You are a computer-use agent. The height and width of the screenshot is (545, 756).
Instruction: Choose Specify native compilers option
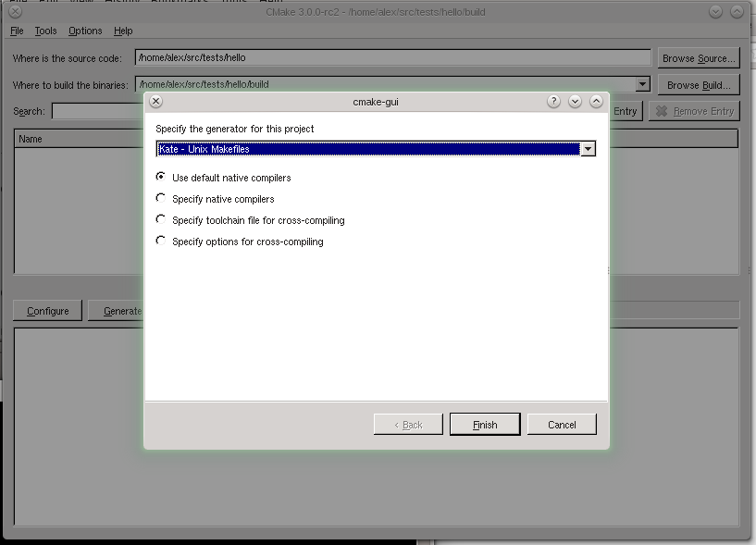click(x=162, y=198)
